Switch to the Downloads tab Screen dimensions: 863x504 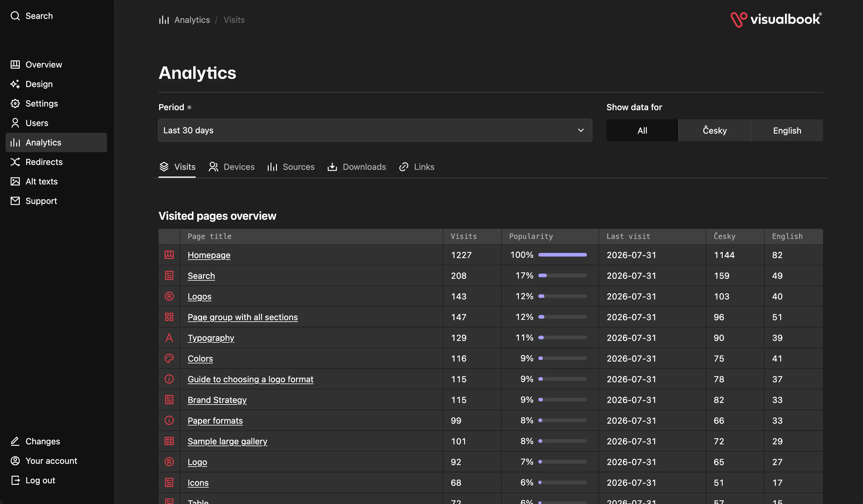(357, 167)
